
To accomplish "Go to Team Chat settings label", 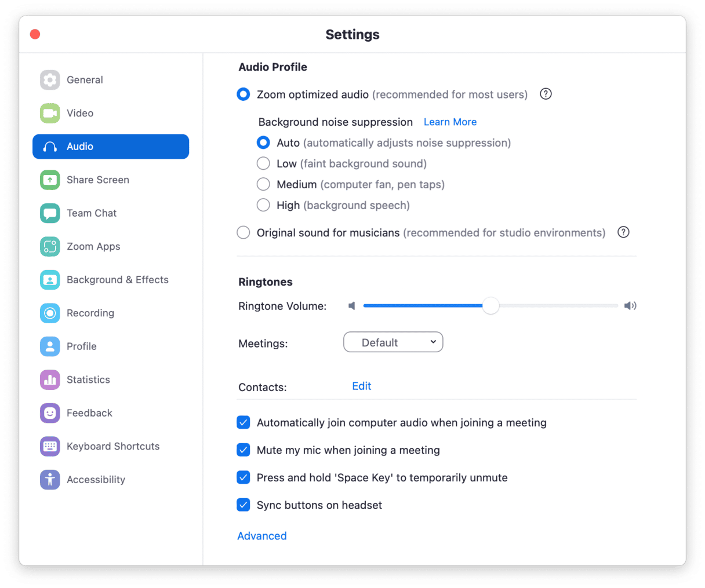I will click(92, 213).
